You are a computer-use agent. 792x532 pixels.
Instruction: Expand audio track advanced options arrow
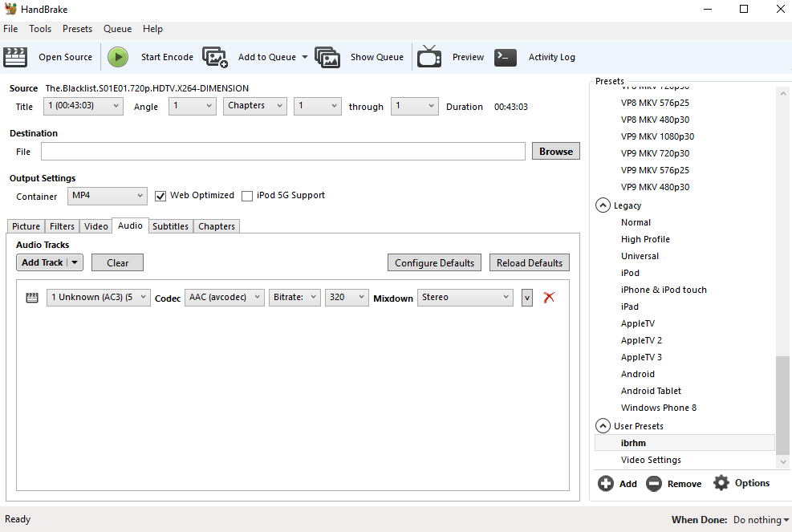pos(527,298)
